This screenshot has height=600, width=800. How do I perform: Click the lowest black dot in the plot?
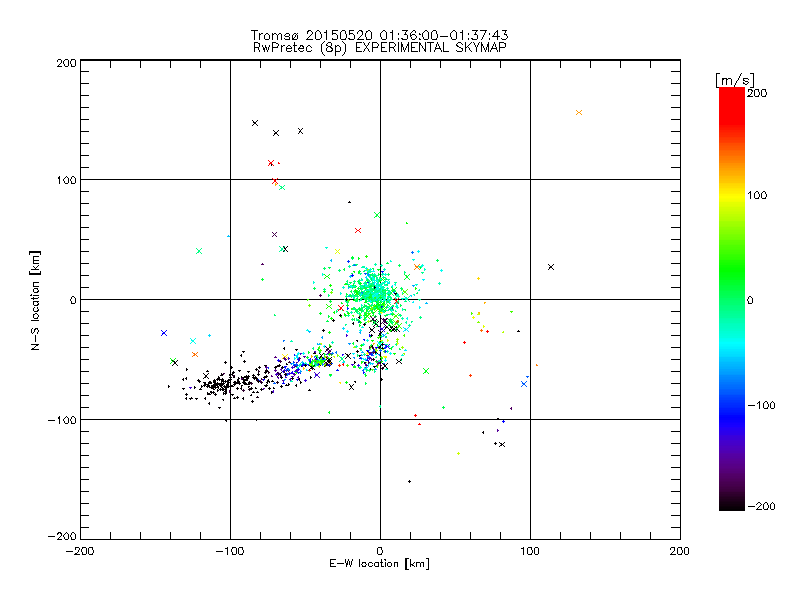click(x=409, y=481)
